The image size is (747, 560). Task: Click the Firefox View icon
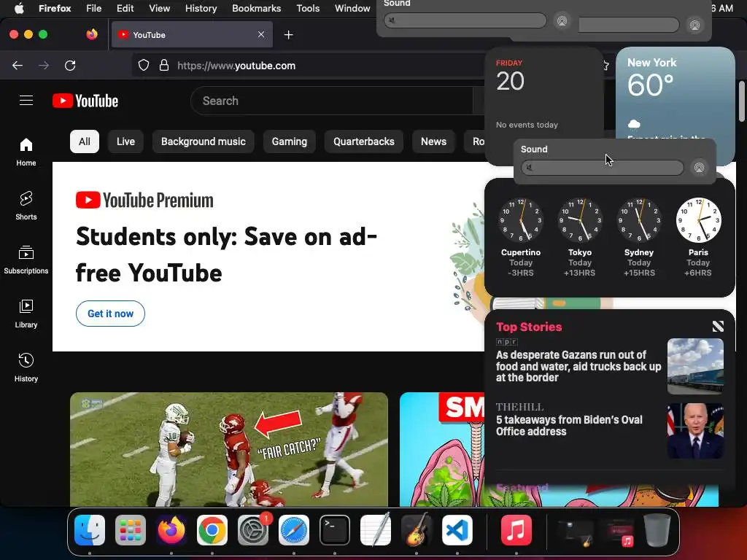[92, 34]
